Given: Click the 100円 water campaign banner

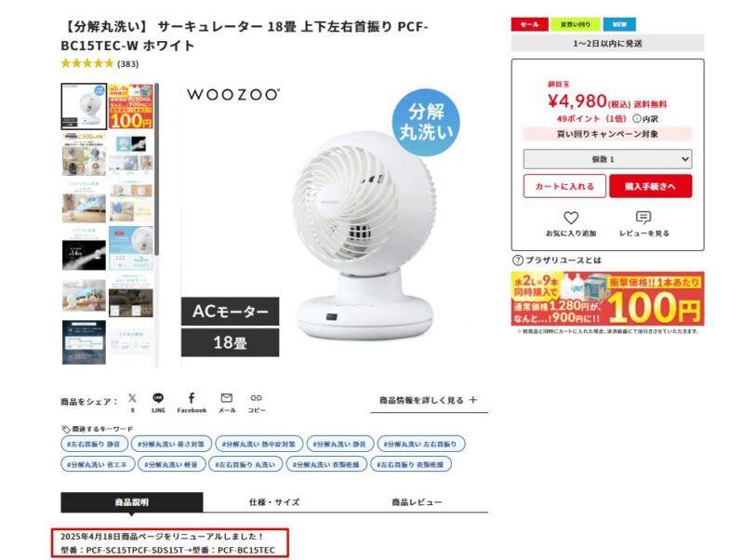Looking at the screenshot, I should pos(607,299).
